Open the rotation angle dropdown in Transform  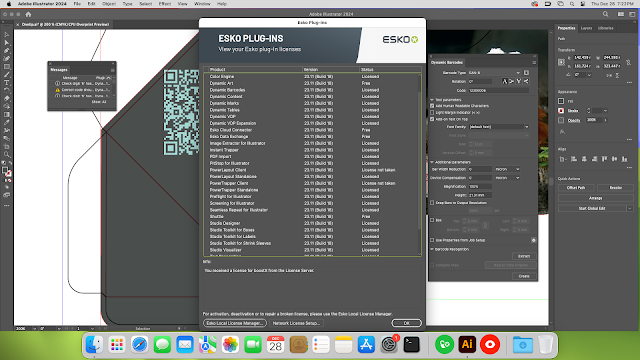tap(589, 75)
